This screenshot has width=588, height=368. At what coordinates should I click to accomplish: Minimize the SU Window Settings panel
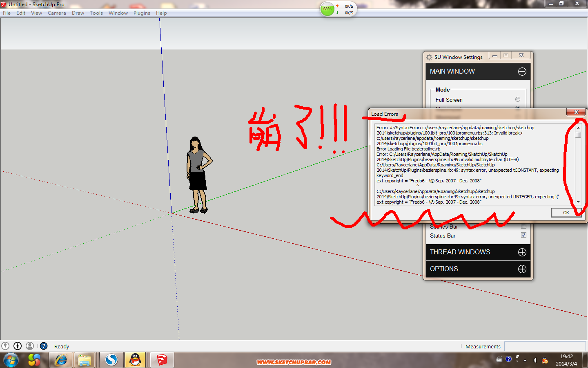[494, 56]
